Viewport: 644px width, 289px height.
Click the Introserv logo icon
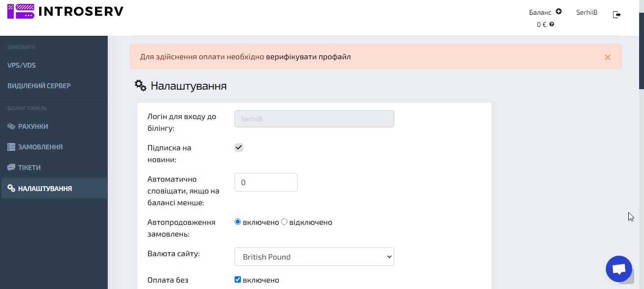click(x=21, y=11)
